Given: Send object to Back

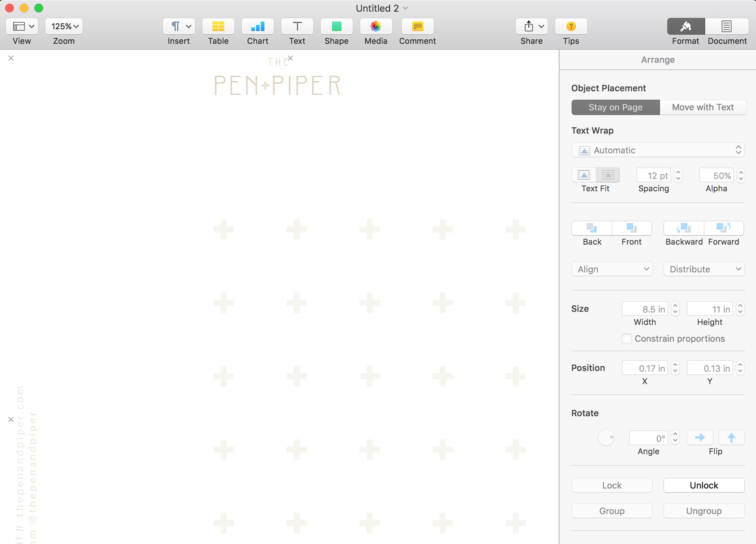Looking at the screenshot, I should point(592,228).
